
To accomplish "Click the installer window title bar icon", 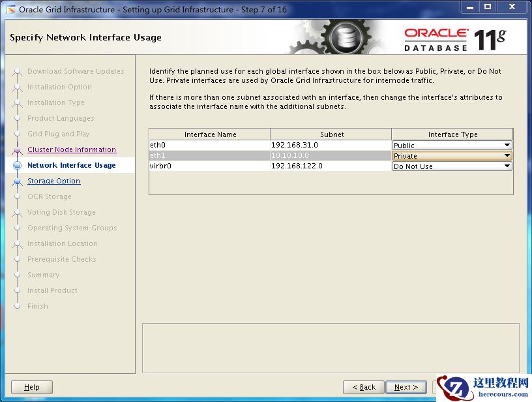I will pos(11,10).
